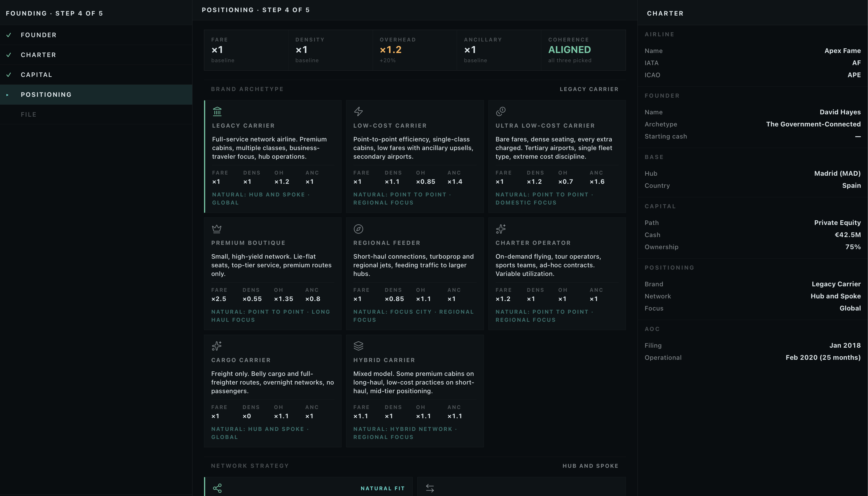The height and width of the screenshot is (496, 868).
Task: Click the cash value €42.5M
Action: (x=848, y=235)
